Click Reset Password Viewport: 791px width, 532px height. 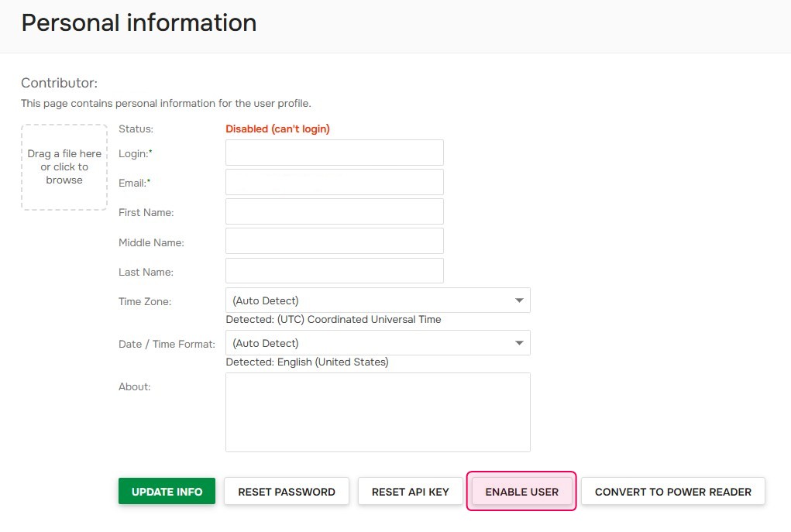coord(286,491)
